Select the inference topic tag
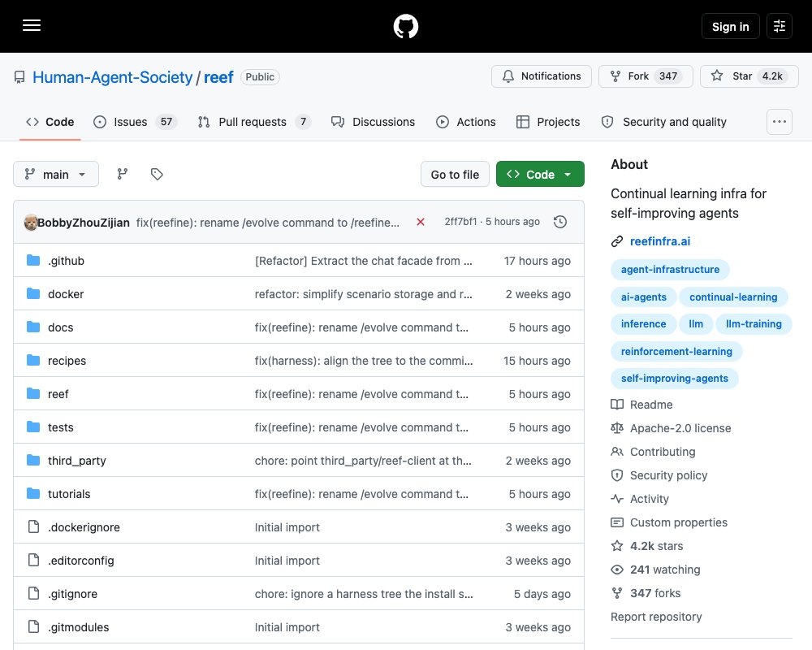Image resolution: width=812 pixels, height=650 pixels. tap(643, 324)
